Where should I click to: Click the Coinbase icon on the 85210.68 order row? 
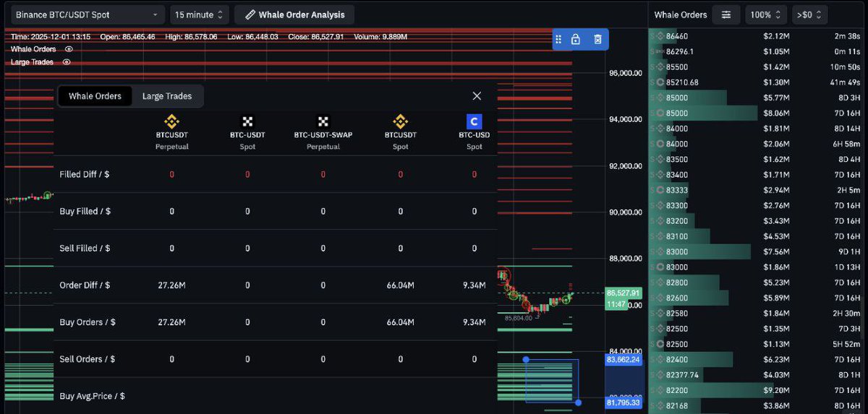659,82
